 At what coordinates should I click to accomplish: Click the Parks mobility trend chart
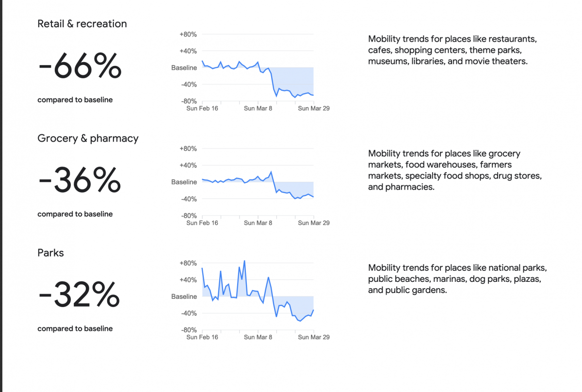tap(258, 296)
